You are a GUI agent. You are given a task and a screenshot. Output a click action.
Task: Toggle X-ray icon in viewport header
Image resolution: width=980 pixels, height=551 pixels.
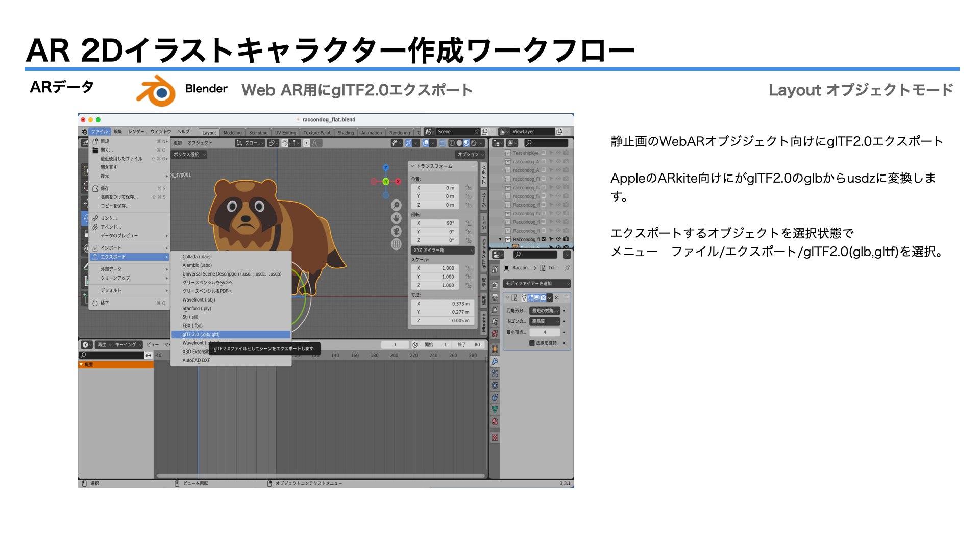click(x=443, y=143)
